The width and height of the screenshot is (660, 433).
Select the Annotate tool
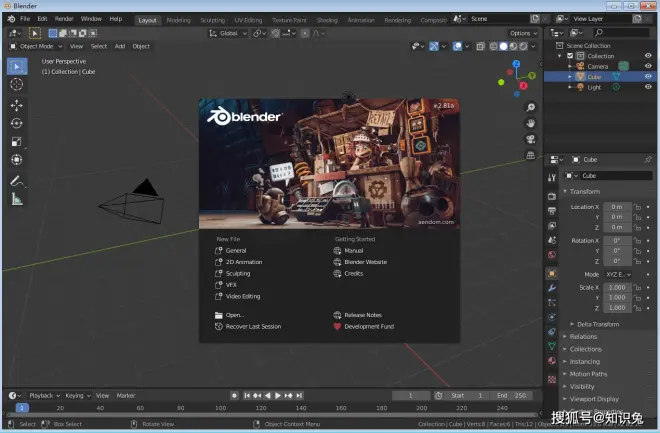[x=17, y=181]
